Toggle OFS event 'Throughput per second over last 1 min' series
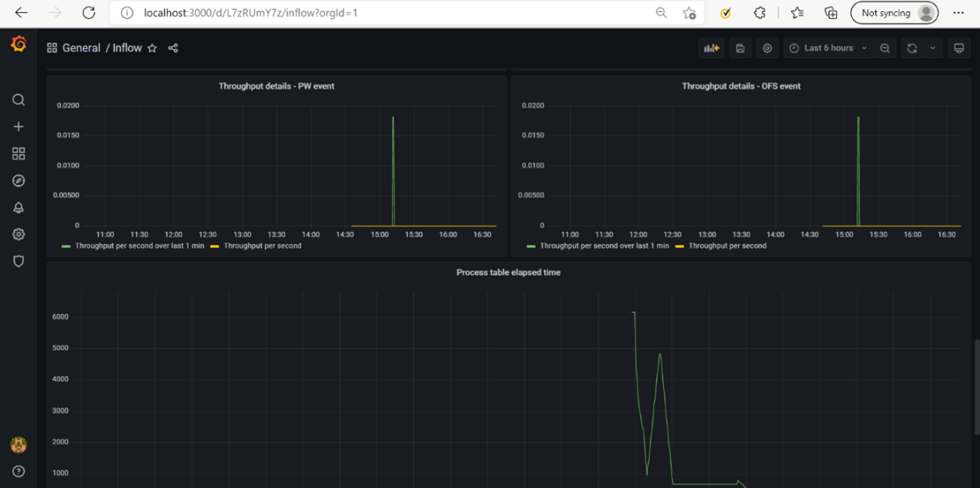Screen dimensions: 980x488 pos(604,246)
